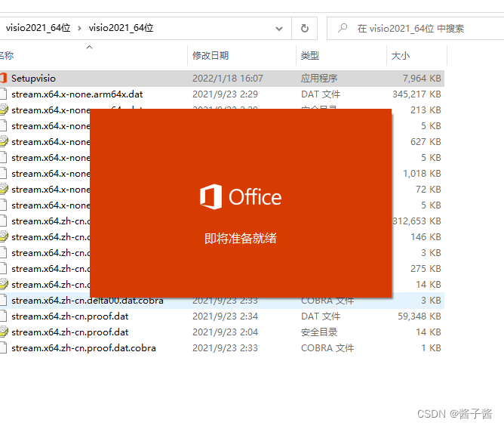Click size 213 KB

426,110
